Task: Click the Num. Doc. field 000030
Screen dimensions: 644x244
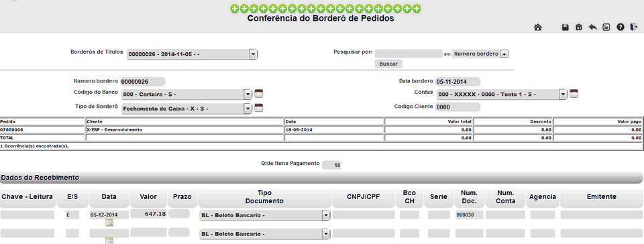Action: click(470, 215)
